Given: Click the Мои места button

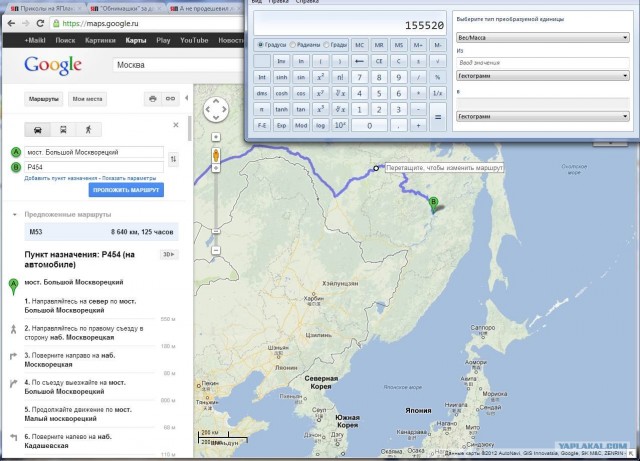Looking at the screenshot, I should 87,99.
